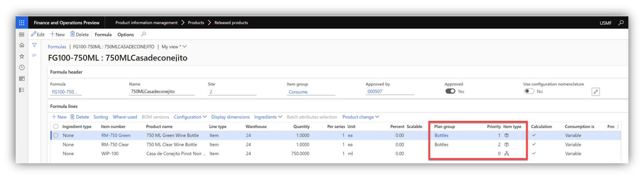Click the header edit pencil button
This screenshot has height=179, width=644.
pos(596,92)
